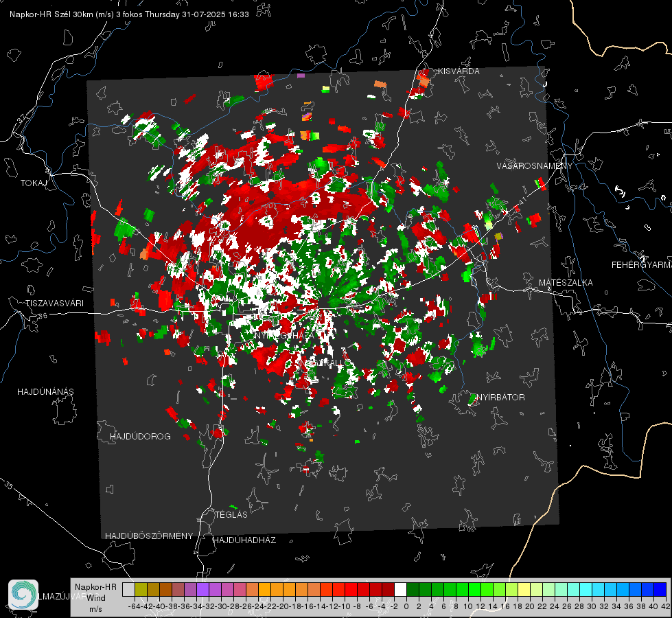Click the NYÍRBÁTOR city label
Viewport: 672px width, 618px height.
point(500,398)
